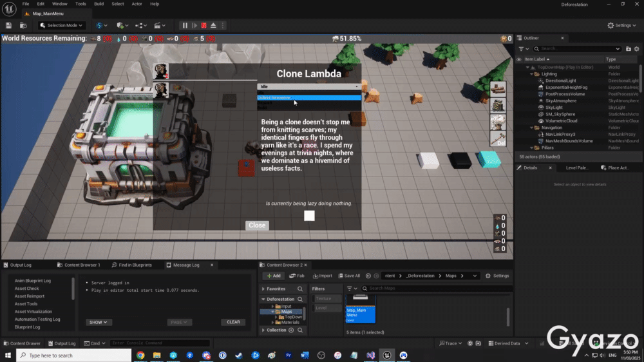The image size is (644, 362).
Task: Open the Idle task dropdown for Clone Lambda
Action: coord(308,86)
